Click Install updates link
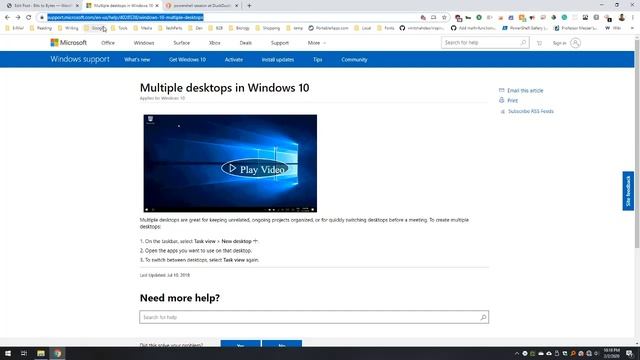 (278, 60)
